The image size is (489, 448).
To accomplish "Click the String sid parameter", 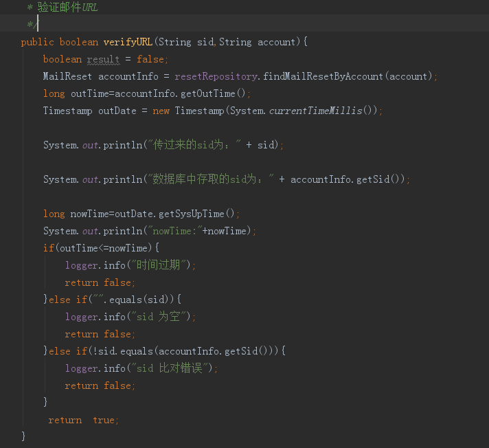I will point(186,42).
